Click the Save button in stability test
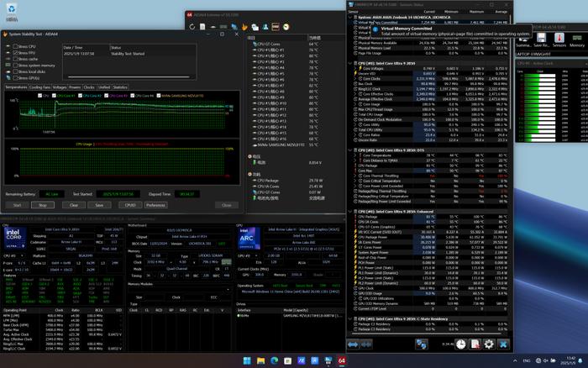This screenshot has height=368, width=588. [99, 205]
